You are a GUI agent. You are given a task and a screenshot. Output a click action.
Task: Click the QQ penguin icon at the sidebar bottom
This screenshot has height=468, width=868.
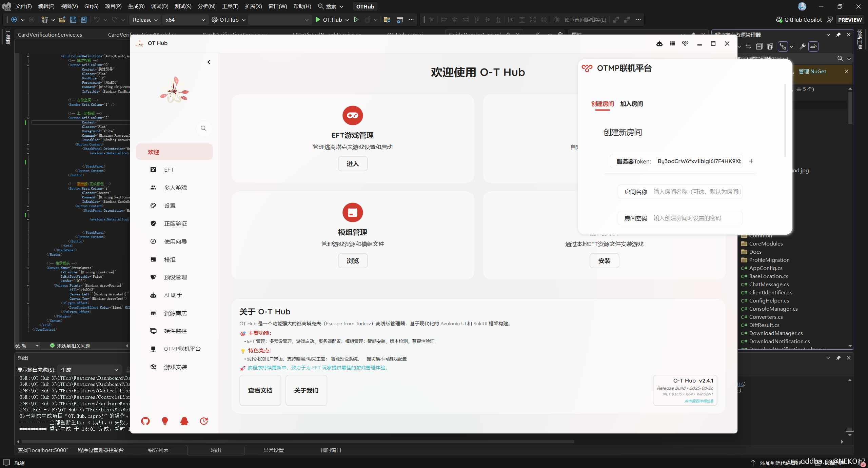[x=184, y=421]
